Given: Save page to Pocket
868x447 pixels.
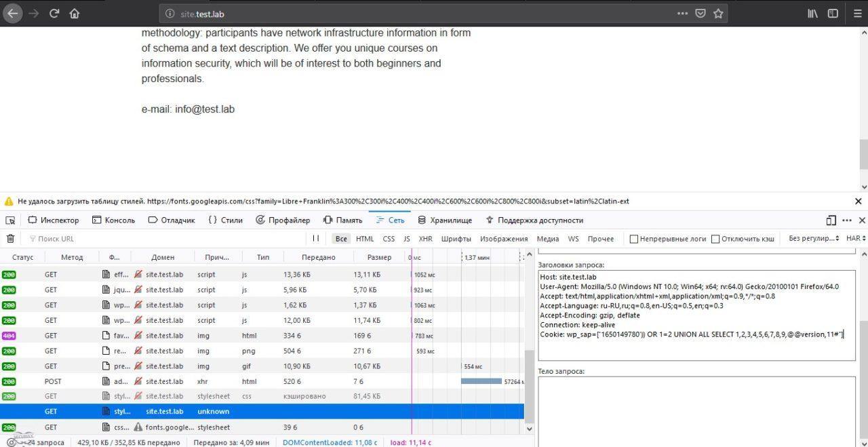Looking at the screenshot, I should [x=699, y=13].
